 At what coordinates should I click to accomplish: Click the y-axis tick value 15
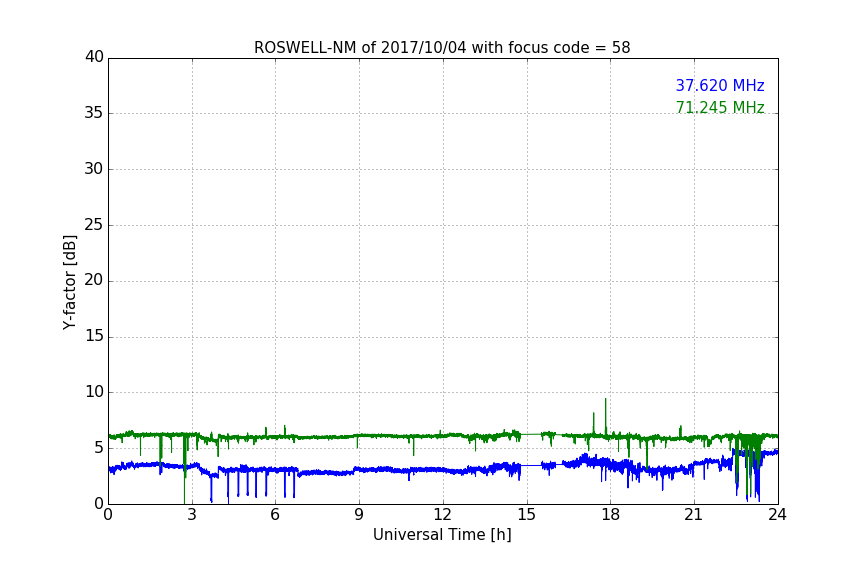click(94, 336)
